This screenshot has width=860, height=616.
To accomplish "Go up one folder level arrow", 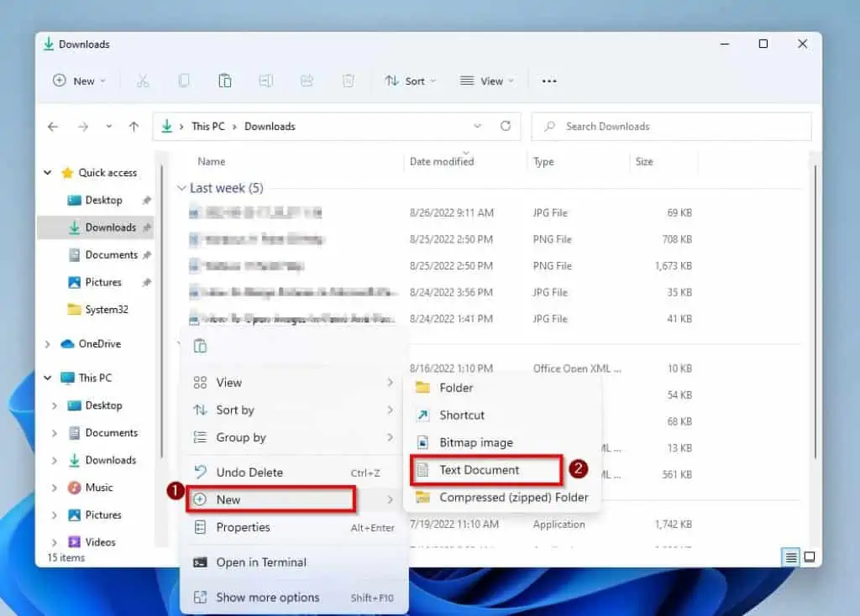I will (134, 127).
